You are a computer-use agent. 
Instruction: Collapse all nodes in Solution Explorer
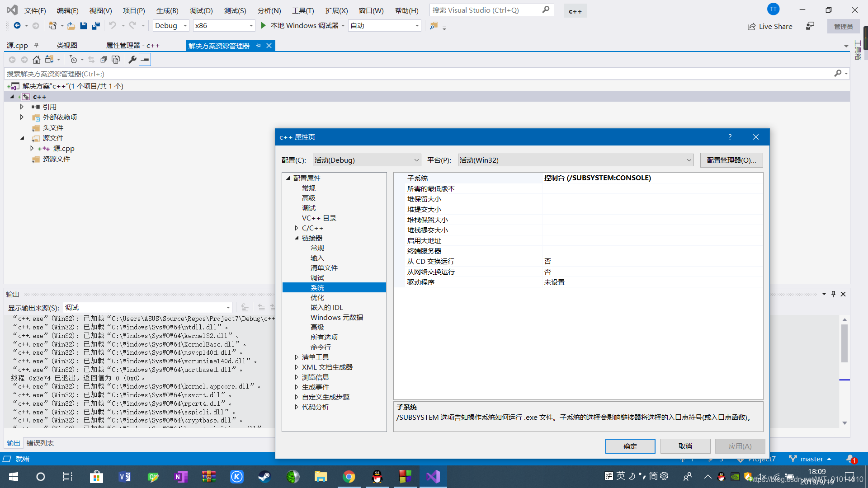[x=104, y=60]
